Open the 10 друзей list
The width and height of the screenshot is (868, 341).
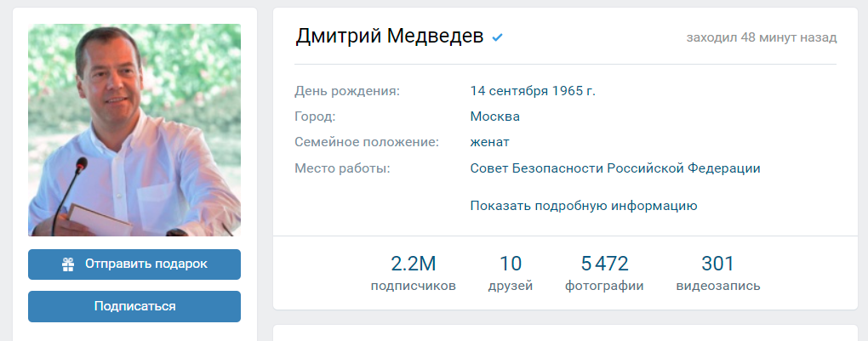(x=511, y=273)
